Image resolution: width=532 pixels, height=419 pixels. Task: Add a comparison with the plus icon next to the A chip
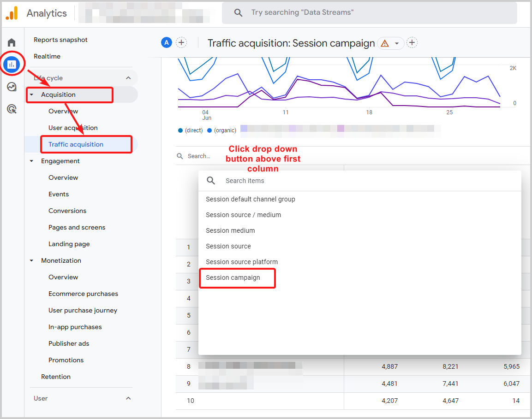[x=181, y=43]
